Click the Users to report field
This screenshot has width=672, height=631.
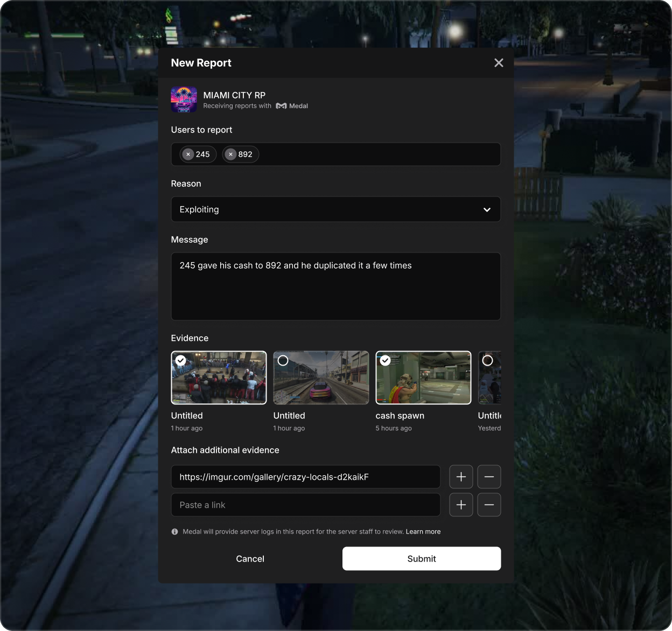336,155
